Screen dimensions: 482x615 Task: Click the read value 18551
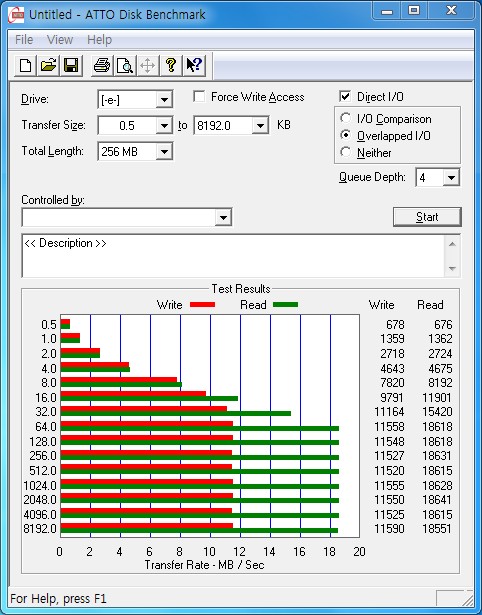(437, 529)
